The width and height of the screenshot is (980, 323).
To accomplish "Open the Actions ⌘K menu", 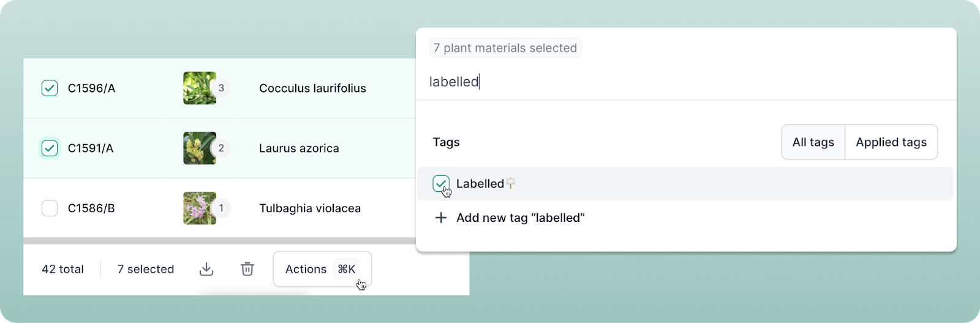I will click(322, 269).
